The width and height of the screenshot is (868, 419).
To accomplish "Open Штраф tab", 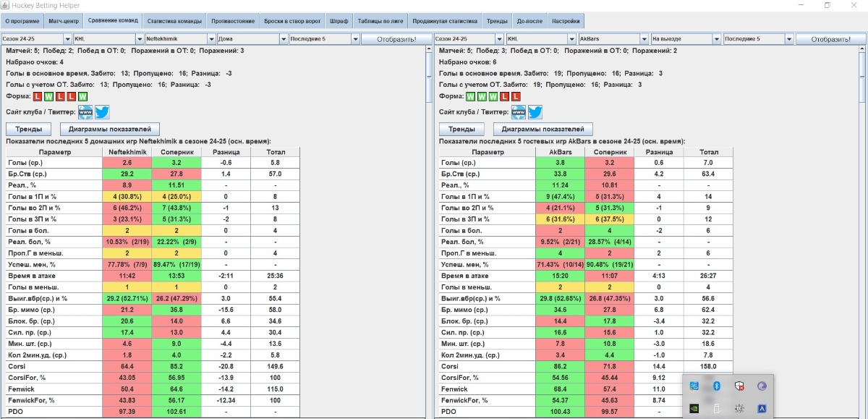I will [339, 21].
